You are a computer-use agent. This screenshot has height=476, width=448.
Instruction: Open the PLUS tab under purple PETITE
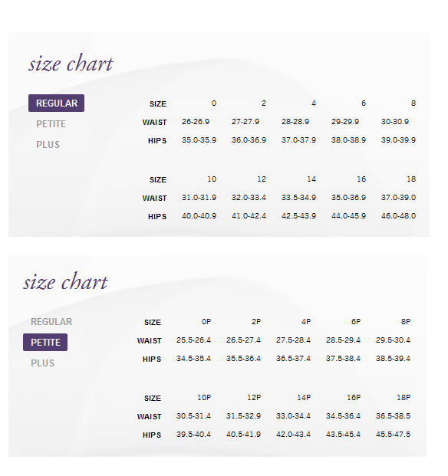click(42, 363)
